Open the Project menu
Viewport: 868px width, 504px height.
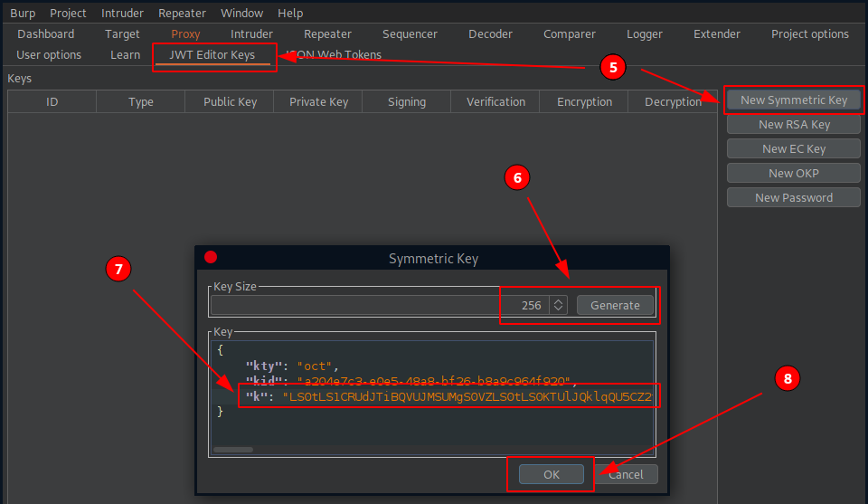[x=68, y=13]
